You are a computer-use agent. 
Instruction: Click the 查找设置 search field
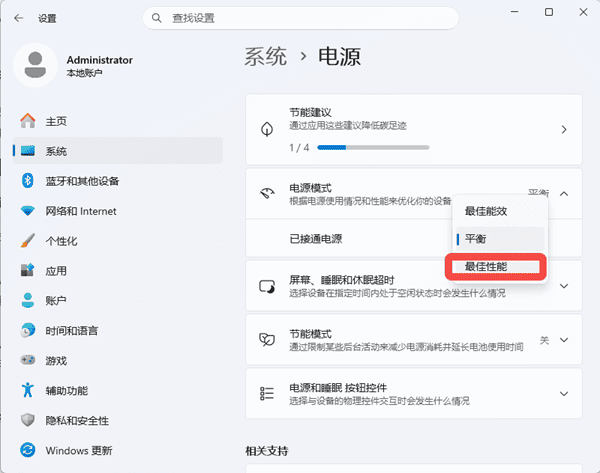301,18
